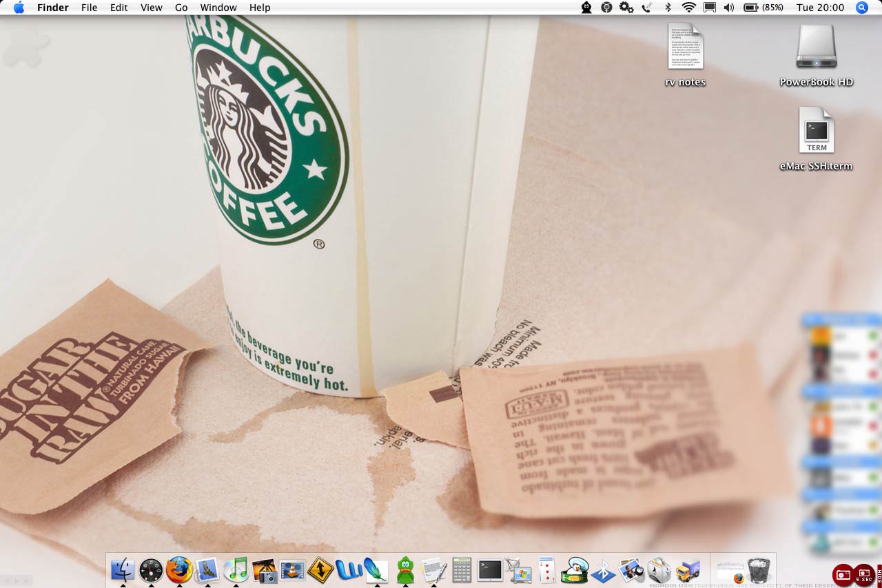
Task: Select the eMac SSH.term file
Action: pyautogui.click(x=817, y=138)
